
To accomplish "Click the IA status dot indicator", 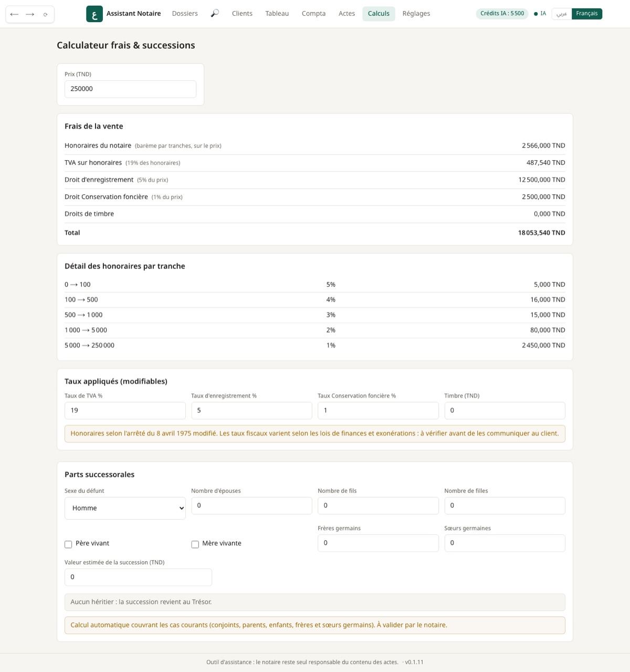I will [x=535, y=14].
